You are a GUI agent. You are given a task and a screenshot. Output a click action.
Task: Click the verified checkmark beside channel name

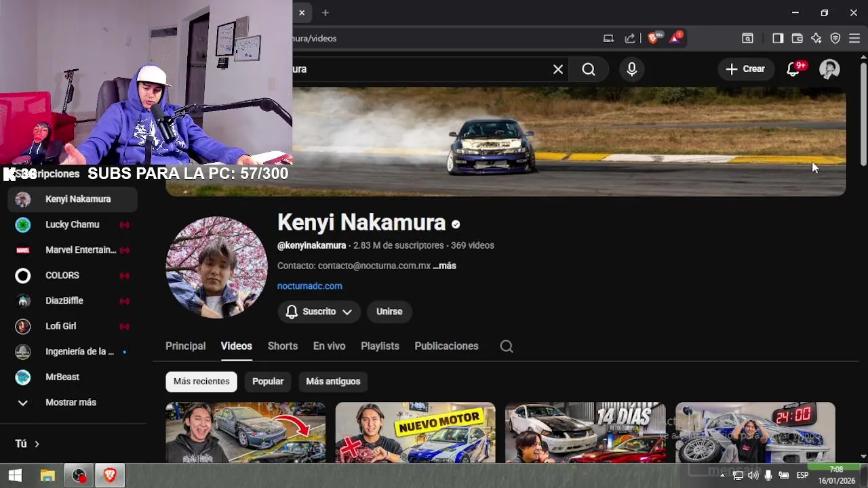pyautogui.click(x=456, y=224)
